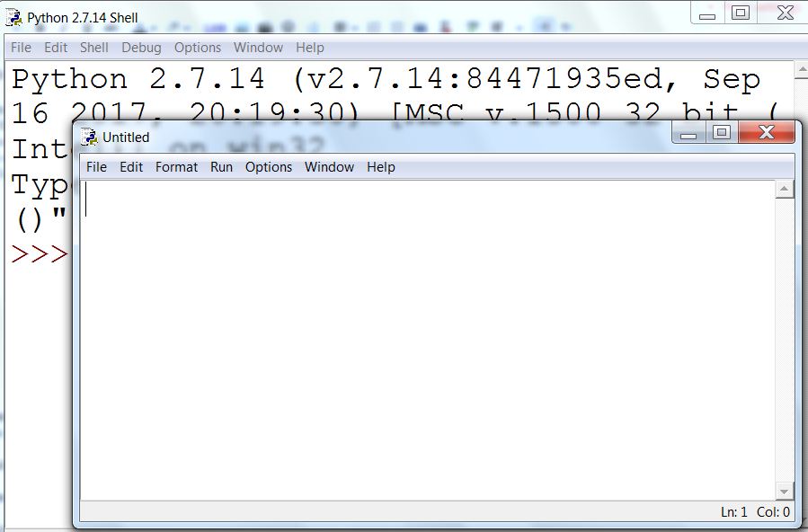The width and height of the screenshot is (808, 532).
Task: Click 'Python 2.7.14 Shell' title bar text
Action: pos(83,17)
